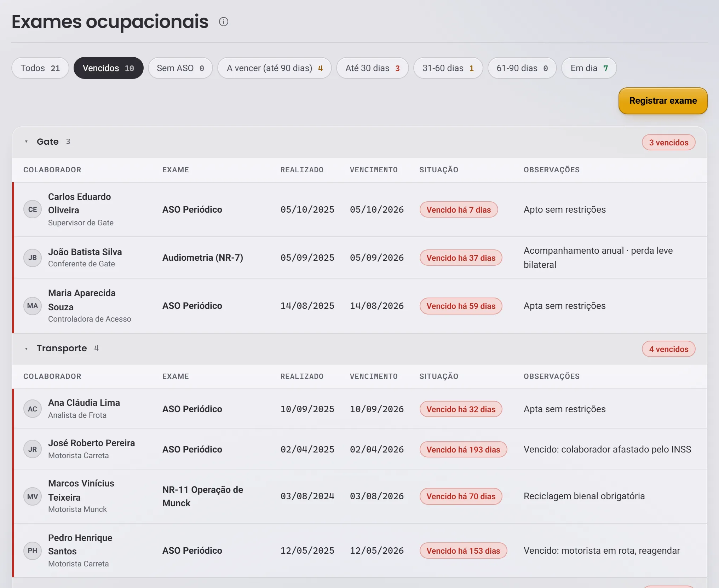The image size is (719, 588).
Task: Click the AC avatar for Ana Cláudia Lima
Action: coord(33,409)
